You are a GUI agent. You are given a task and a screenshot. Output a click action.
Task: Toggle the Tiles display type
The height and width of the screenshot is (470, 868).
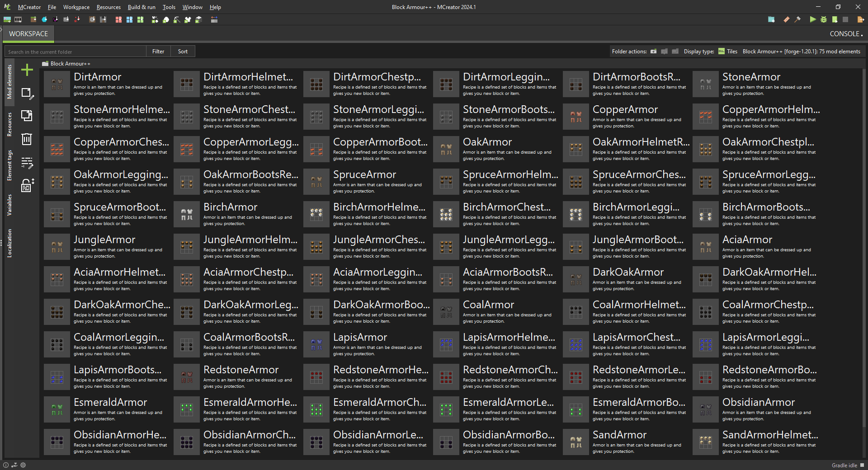point(728,52)
